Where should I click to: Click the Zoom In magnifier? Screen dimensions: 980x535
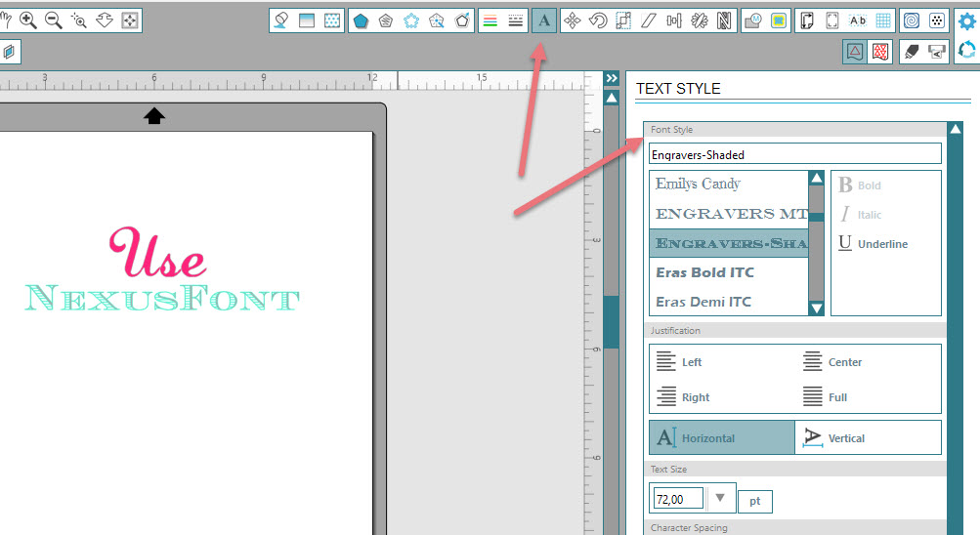(28, 20)
